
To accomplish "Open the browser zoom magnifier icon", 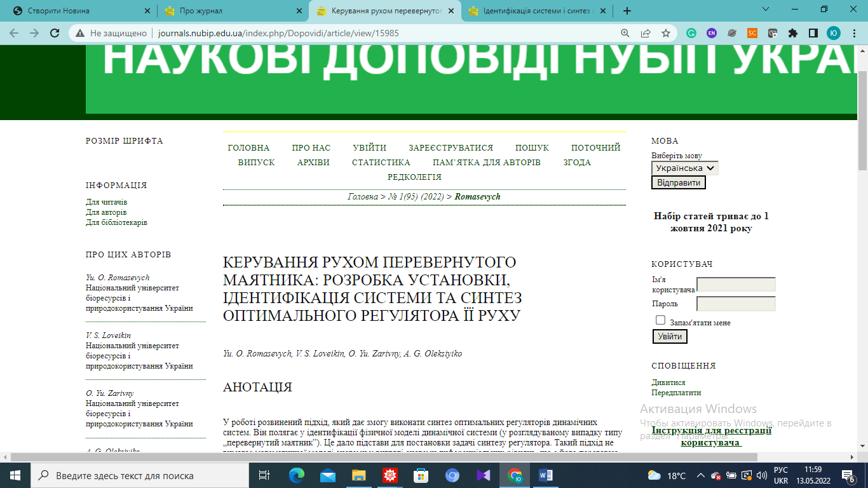I will coord(625,33).
